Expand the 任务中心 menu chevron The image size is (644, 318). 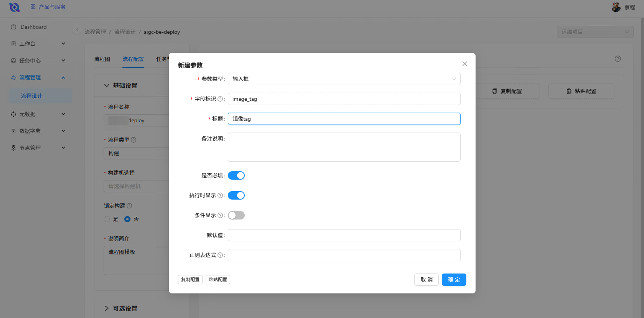(x=63, y=61)
